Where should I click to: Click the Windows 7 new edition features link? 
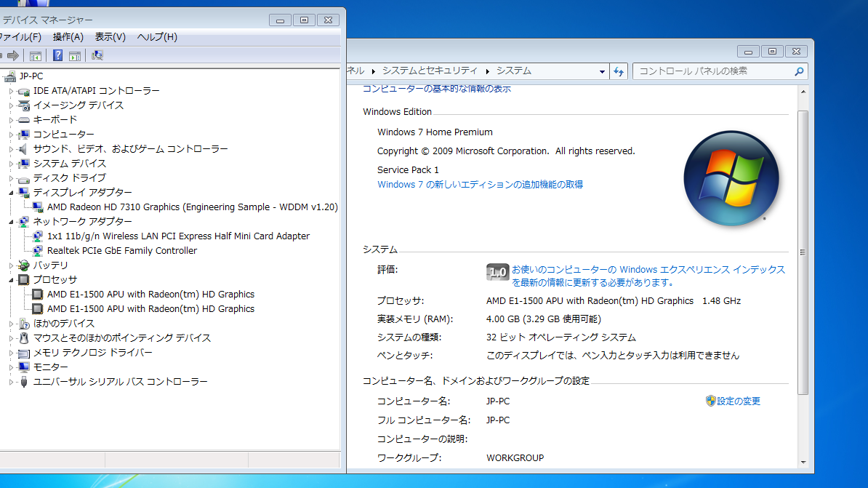[x=480, y=185]
